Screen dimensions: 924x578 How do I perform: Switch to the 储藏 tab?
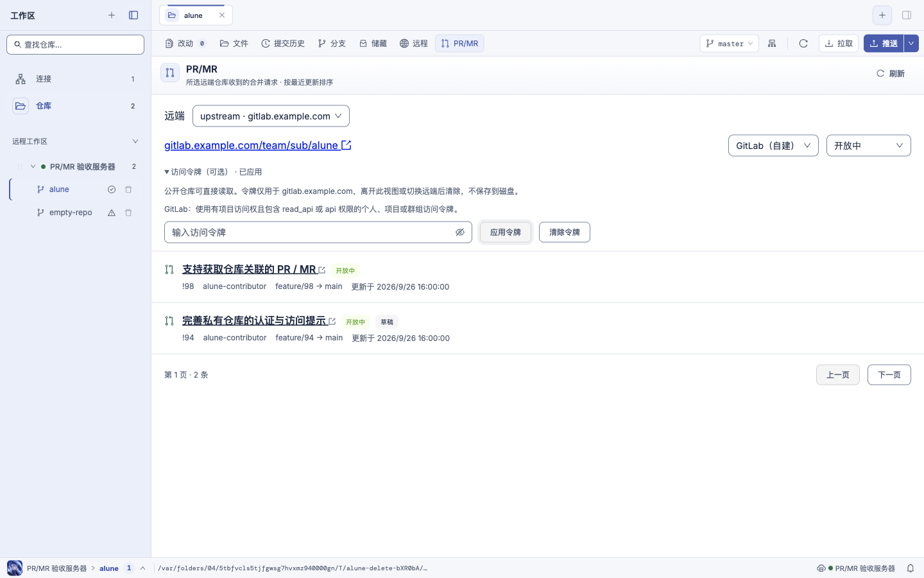coord(373,44)
